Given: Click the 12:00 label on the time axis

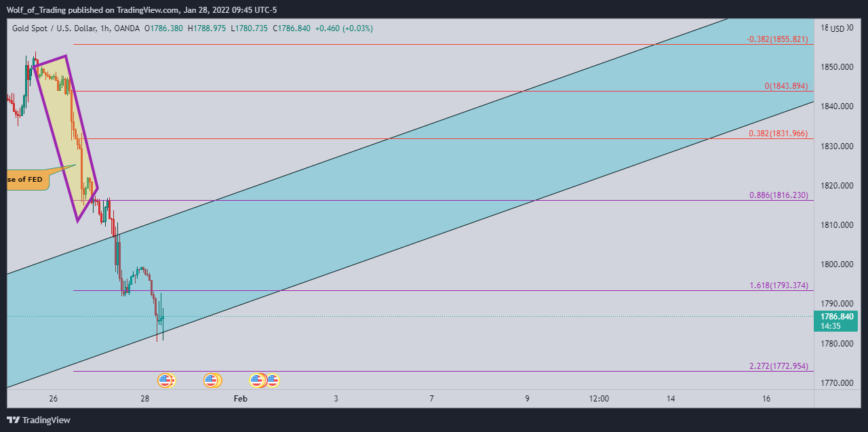Looking at the screenshot, I should coord(599,399).
